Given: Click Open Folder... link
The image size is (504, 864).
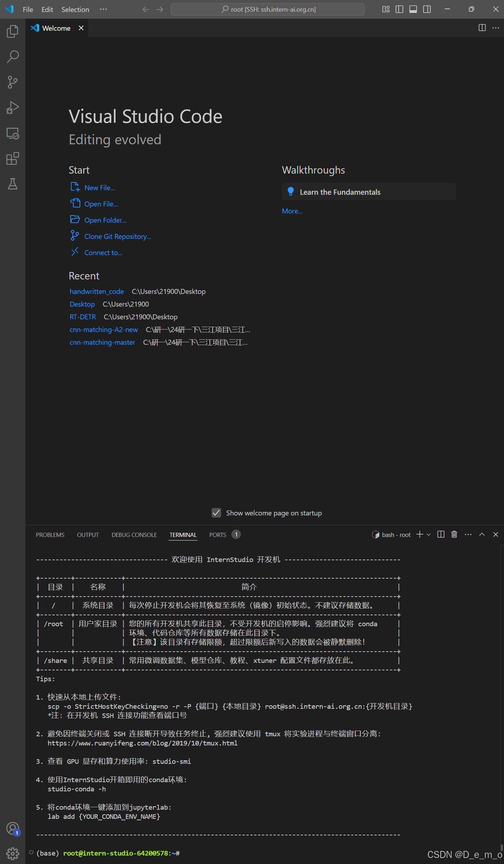Looking at the screenshot, I should coord(105,220).
